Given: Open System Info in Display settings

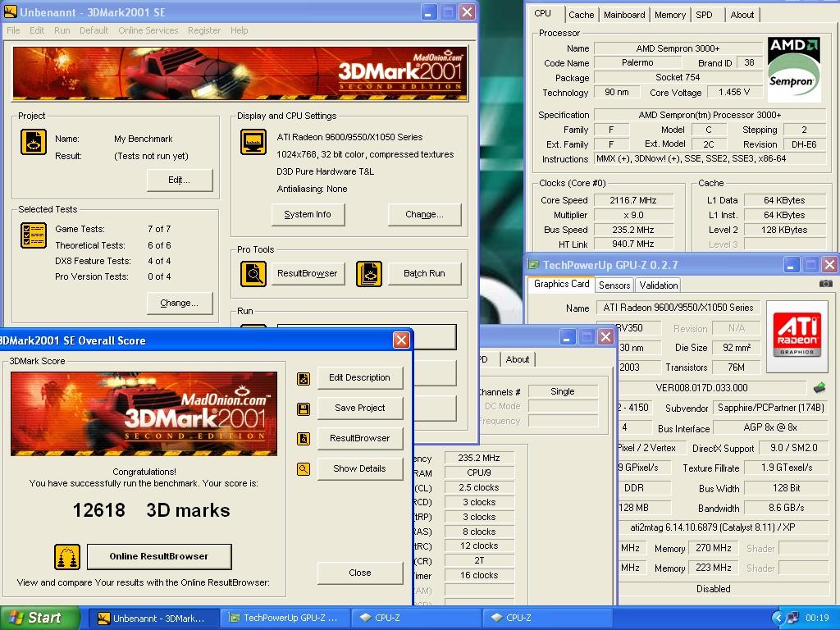Looking at the screenshot, I should (x=308, y=214).
